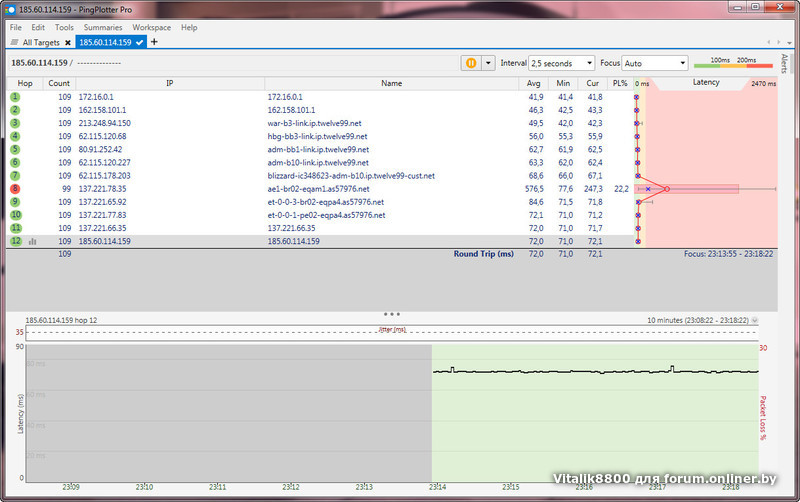Screen dimensions: 800x502
Task: Click the hop 3 green circle icon
Action: coord(15,123)
